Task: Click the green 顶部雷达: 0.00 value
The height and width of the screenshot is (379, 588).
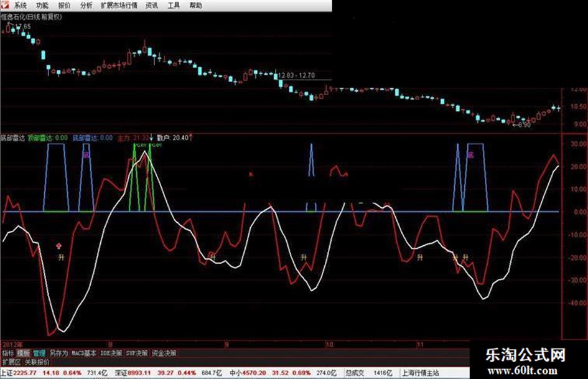Action: coord(48,138)
